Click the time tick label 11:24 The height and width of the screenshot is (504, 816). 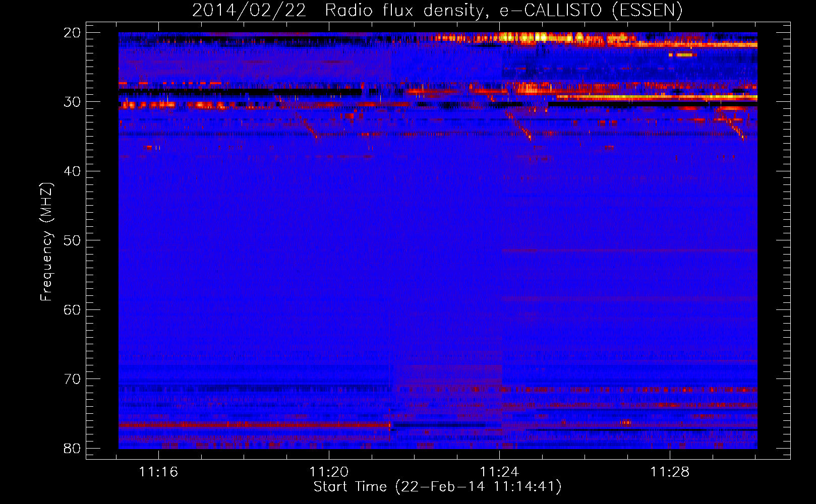(x=499, y=472)
